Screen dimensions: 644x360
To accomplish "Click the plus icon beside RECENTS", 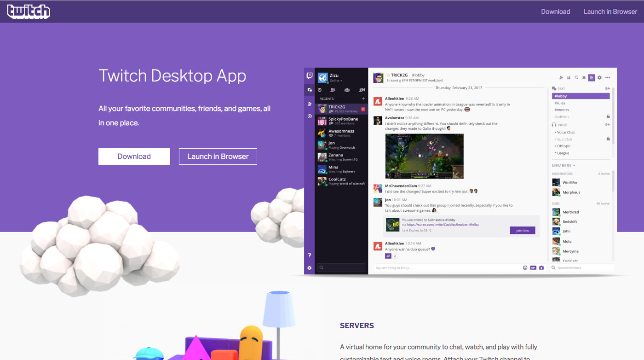I will click(x=363, y=99).
